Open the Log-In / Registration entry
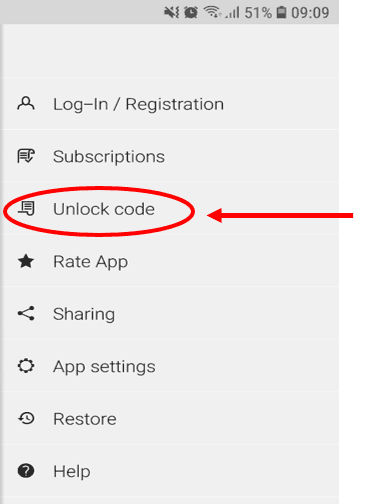366x504 pixels. 169,104
